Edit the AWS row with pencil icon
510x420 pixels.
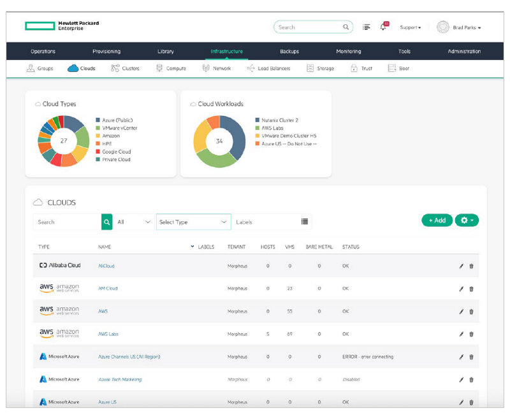[x=461, y=312]
